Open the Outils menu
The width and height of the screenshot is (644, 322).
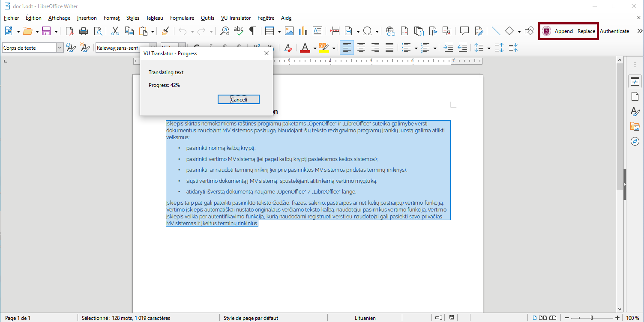[207, 18]
